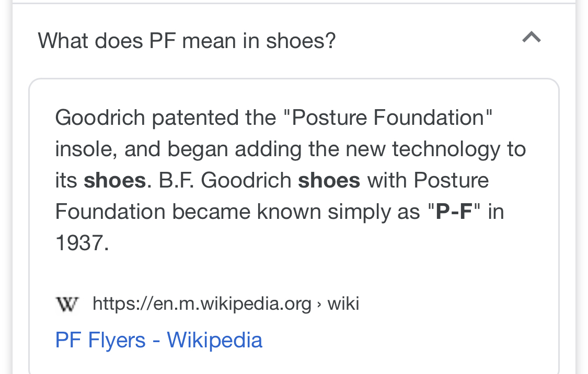Screen dimensions: 588x374
Task: Click the › breadcrumb separator arrow
Action: [x=319, y=305]
